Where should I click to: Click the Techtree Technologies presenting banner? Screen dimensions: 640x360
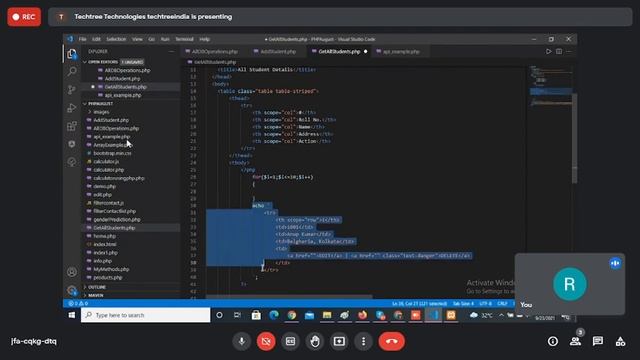click(x=340, y=17)
